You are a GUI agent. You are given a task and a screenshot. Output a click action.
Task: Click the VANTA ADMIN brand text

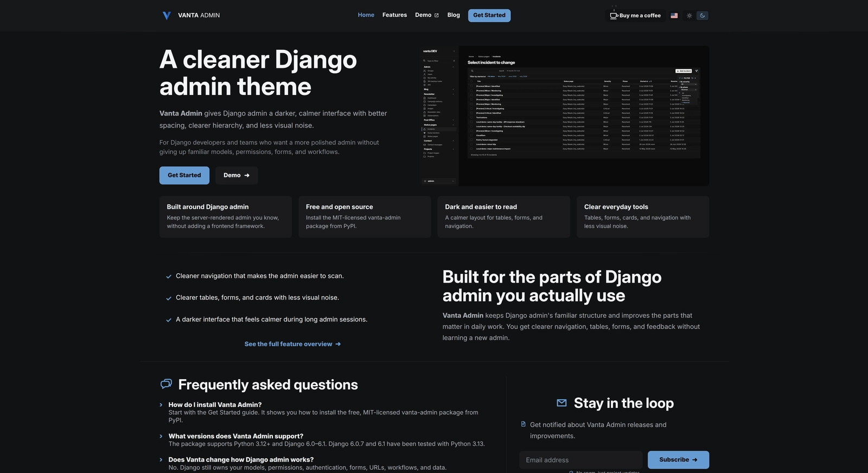(199, 15)
